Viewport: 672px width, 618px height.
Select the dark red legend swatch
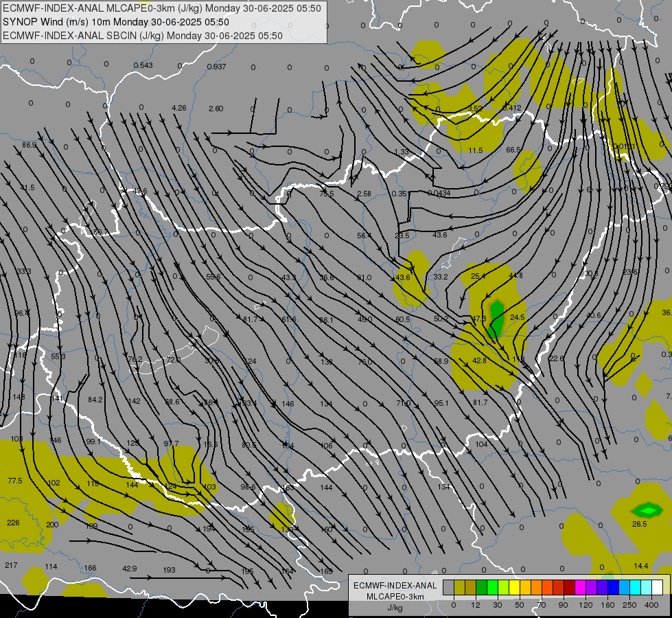(569, 588)
